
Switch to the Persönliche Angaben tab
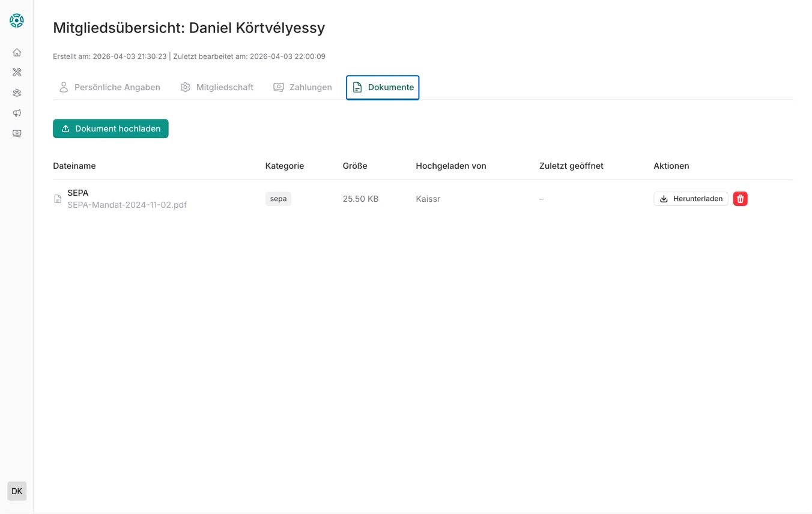point(109,87)
